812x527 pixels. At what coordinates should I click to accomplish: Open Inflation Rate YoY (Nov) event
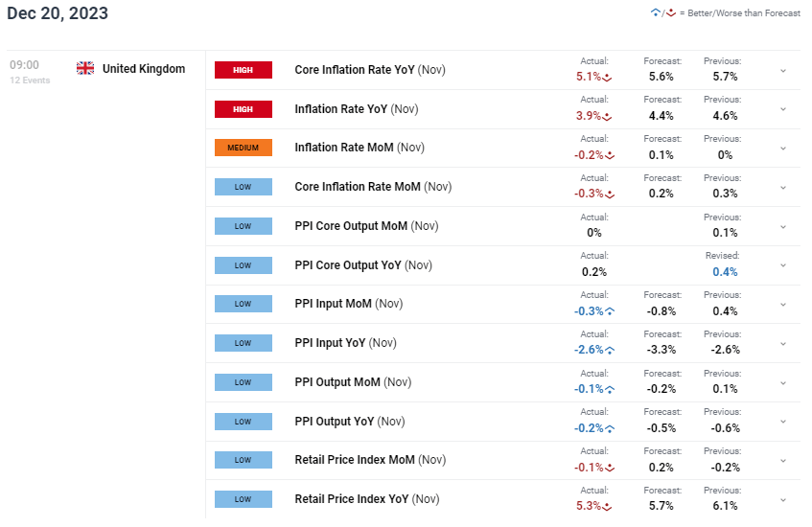357,109
